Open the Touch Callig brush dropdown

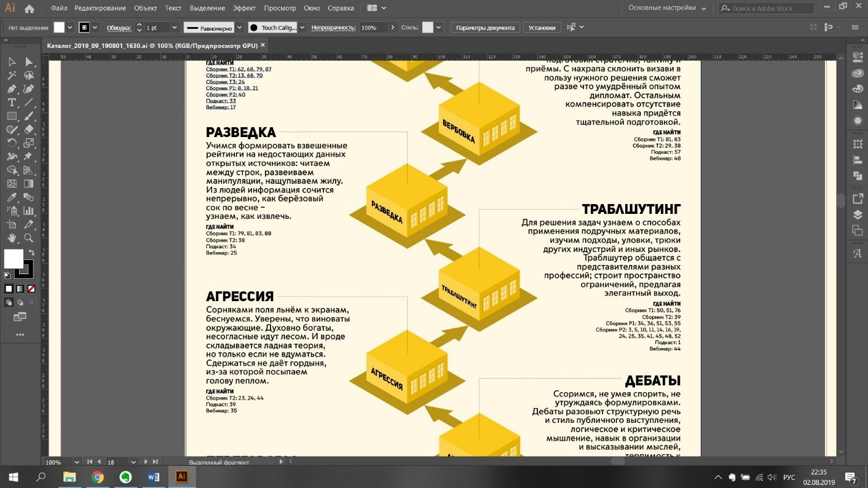point(302,28)
